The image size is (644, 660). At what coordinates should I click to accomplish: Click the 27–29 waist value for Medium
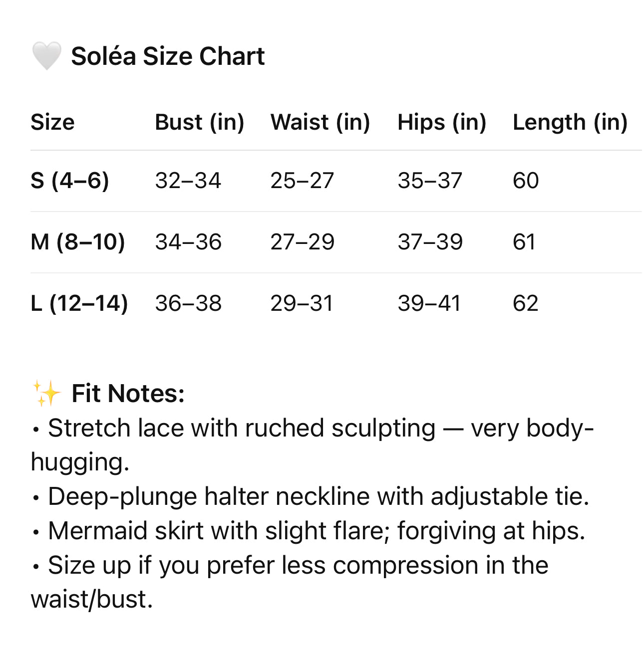click(302, 242)
